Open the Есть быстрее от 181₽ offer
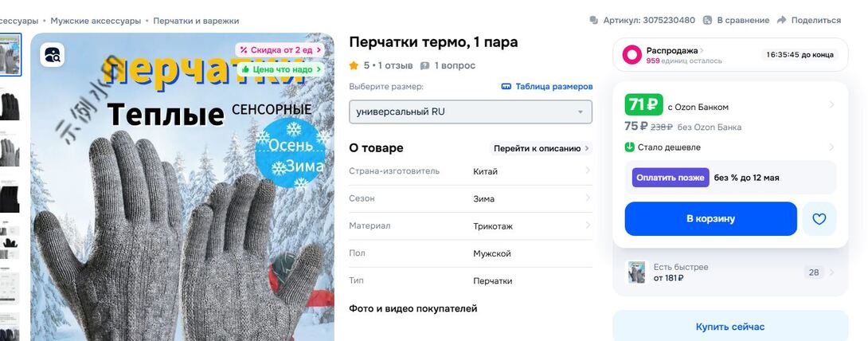This screenshot has width=868, height=341. [x=730, y=272]
